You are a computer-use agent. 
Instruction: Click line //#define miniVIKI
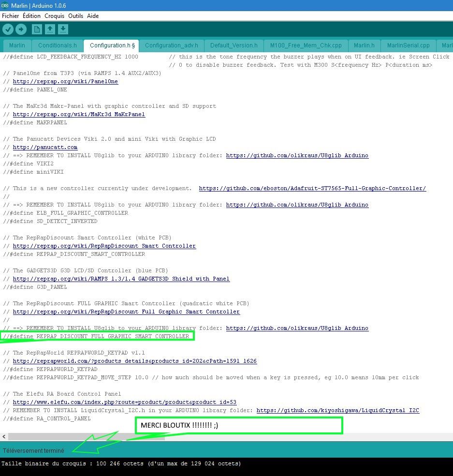pyautogui.click(x=33, y=172)
